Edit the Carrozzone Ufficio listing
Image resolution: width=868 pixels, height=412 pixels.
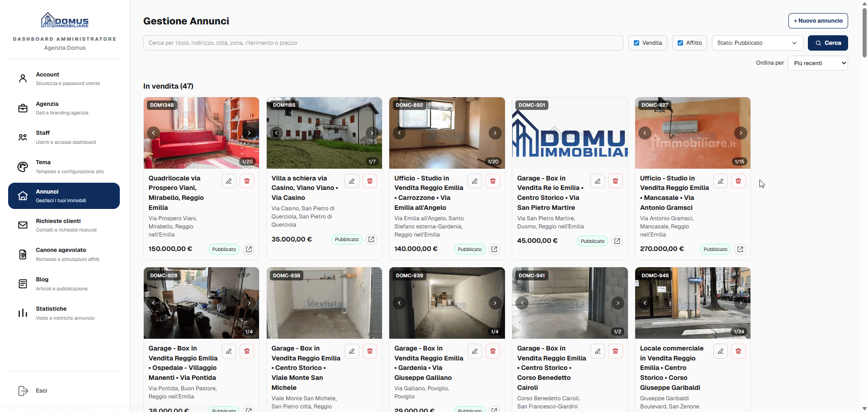click(475, 181)
